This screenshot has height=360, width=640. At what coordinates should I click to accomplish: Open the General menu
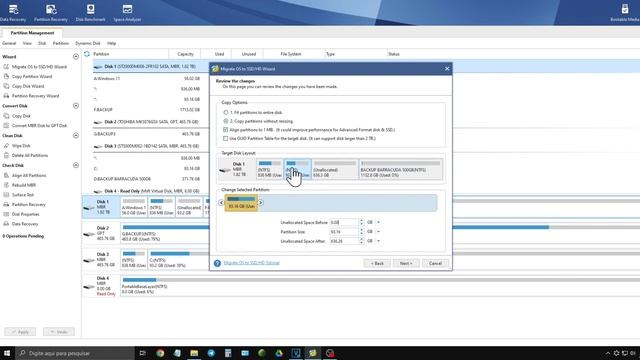tap(9, 43)
